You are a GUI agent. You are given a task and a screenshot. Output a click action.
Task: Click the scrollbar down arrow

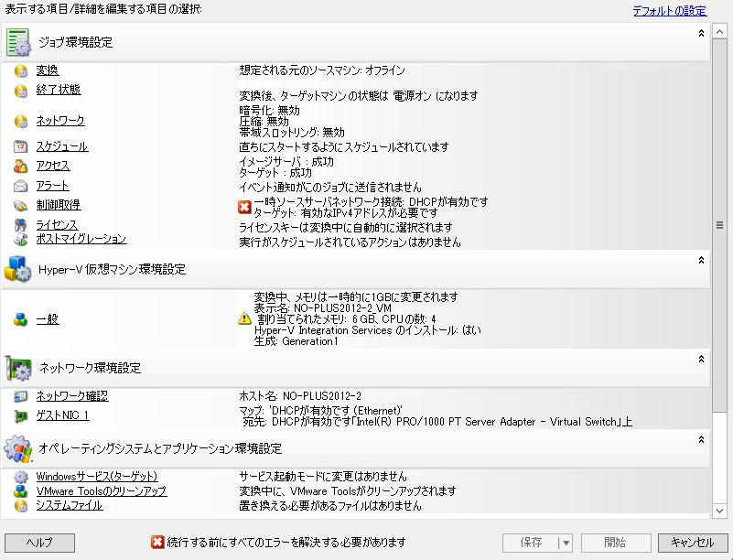[719, 511]
